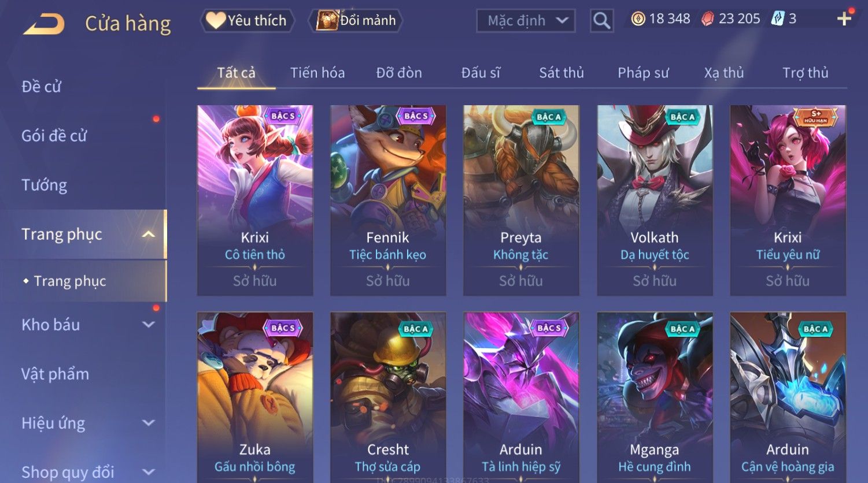Collapse the Trang phục sidebar section
Image resolution: width=868 pixels, height=483 pixels.
tap(149, 234)
